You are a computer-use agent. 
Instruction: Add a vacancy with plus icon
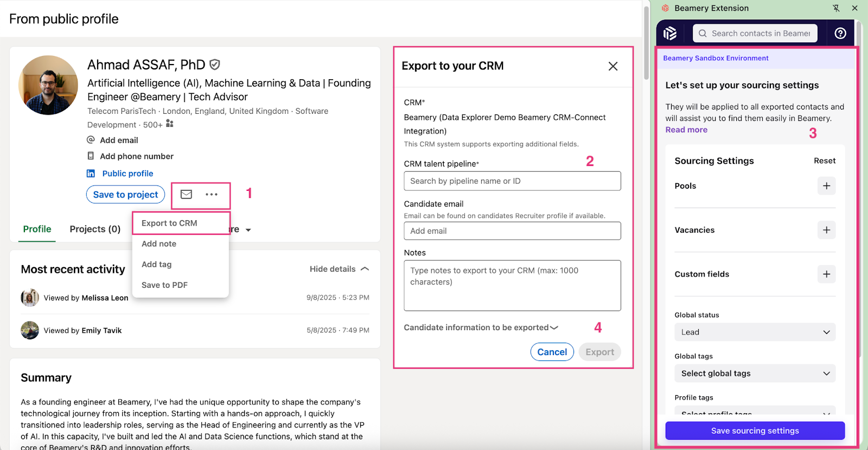[x=826, y=230]
